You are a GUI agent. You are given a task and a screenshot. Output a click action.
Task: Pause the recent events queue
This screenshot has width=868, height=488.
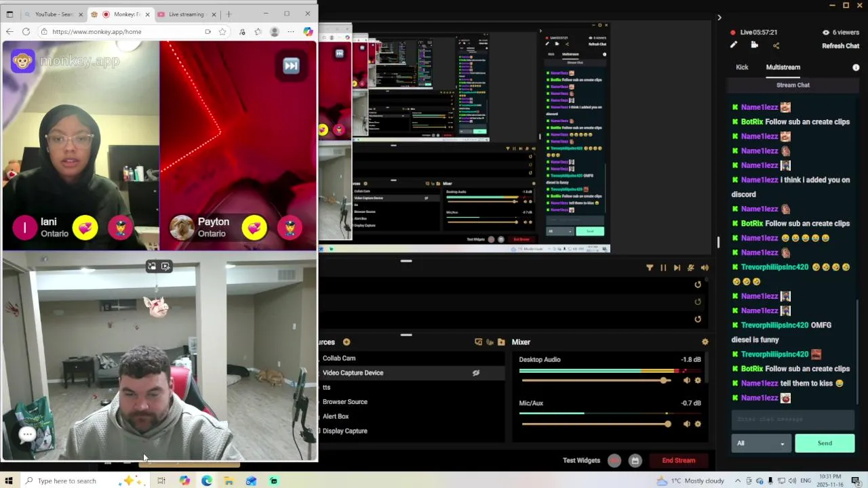click(663, 268)
